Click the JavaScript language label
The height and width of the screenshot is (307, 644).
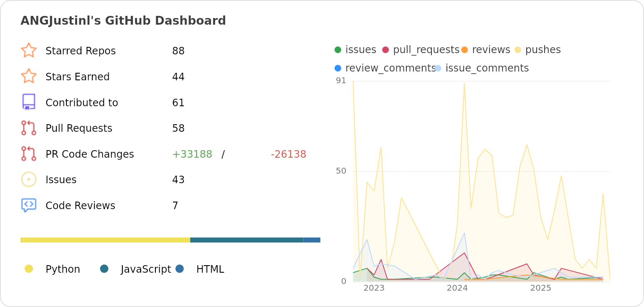pyautogui.click(x=146, y=269)
